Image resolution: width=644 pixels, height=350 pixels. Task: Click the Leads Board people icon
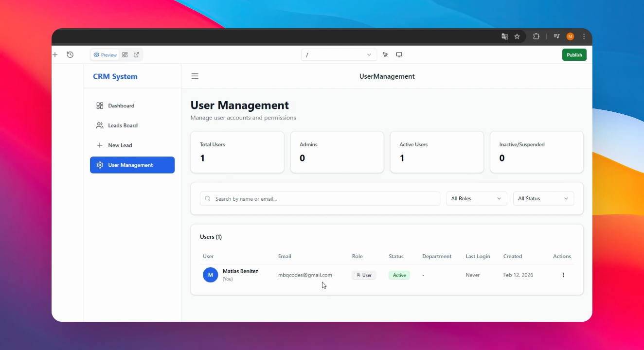tap(100, 125)
